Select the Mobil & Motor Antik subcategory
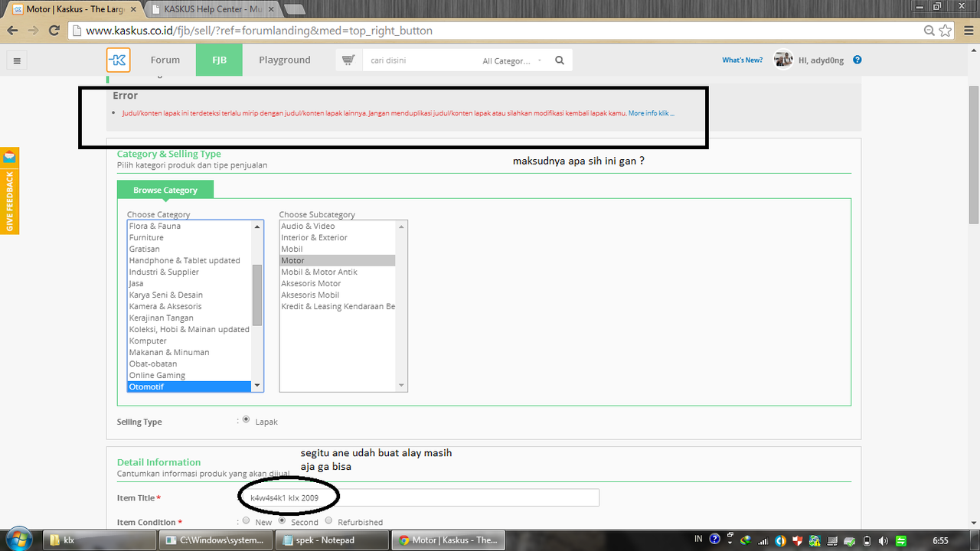The width and height of the screenshot is (980, 551). pos(337,272)
